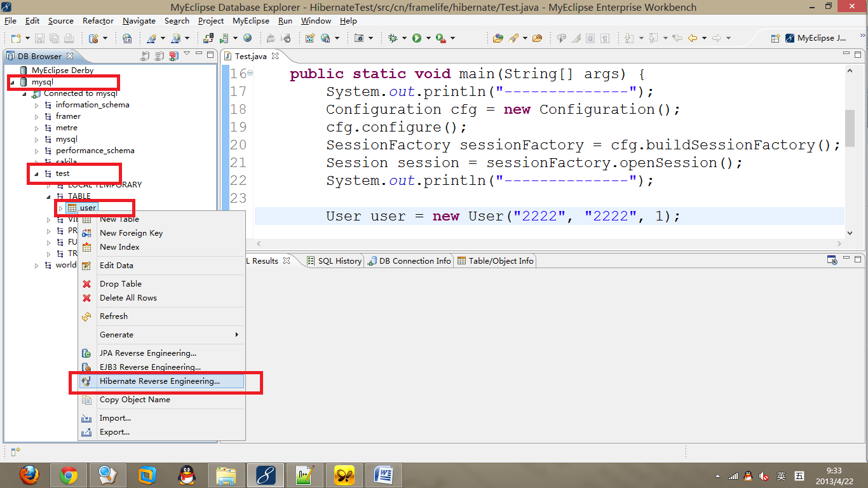Viewport: 868px width, 488px height.
Task: Click the editor vertical scrollbar
Action: point(850,127)
